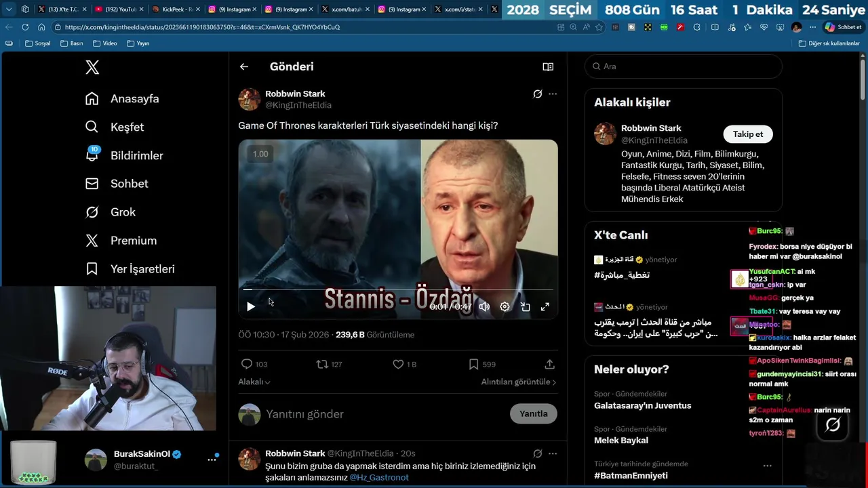Close the (13) X'te T.C. tab
The image size is (868, 488).
click(x=85, y=9)
